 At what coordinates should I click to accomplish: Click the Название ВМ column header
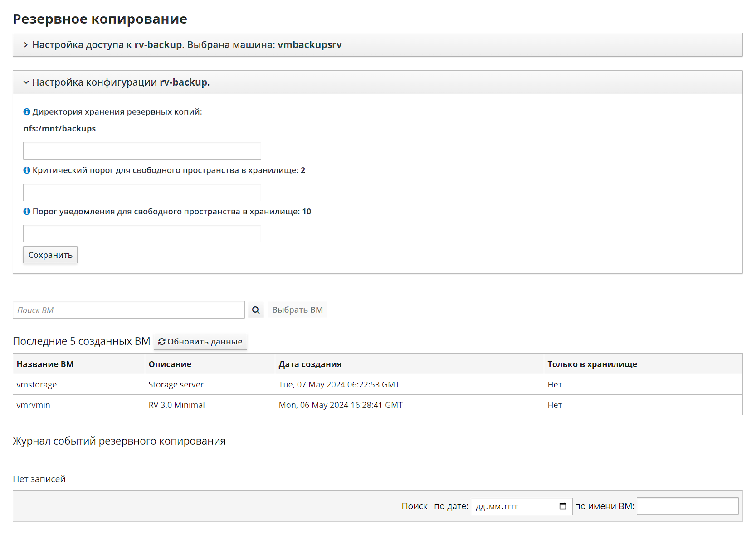(45, 364)
